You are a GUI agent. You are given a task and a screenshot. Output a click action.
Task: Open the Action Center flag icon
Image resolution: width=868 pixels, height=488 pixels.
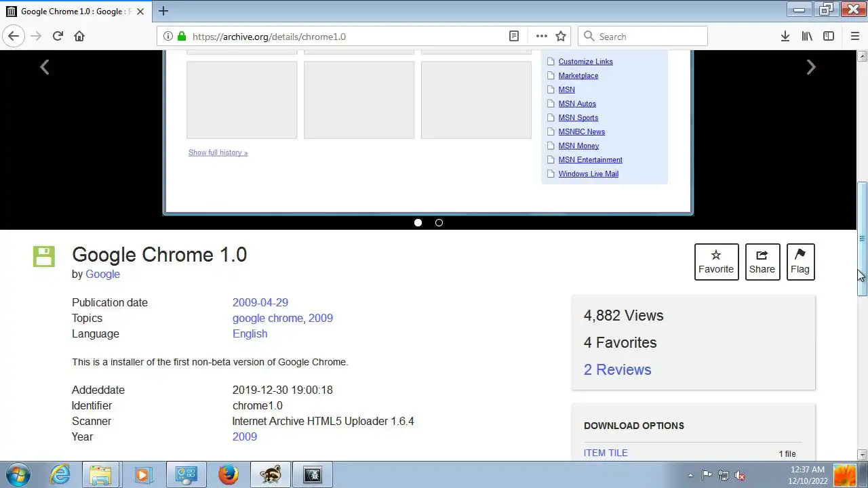coord(707,475)
